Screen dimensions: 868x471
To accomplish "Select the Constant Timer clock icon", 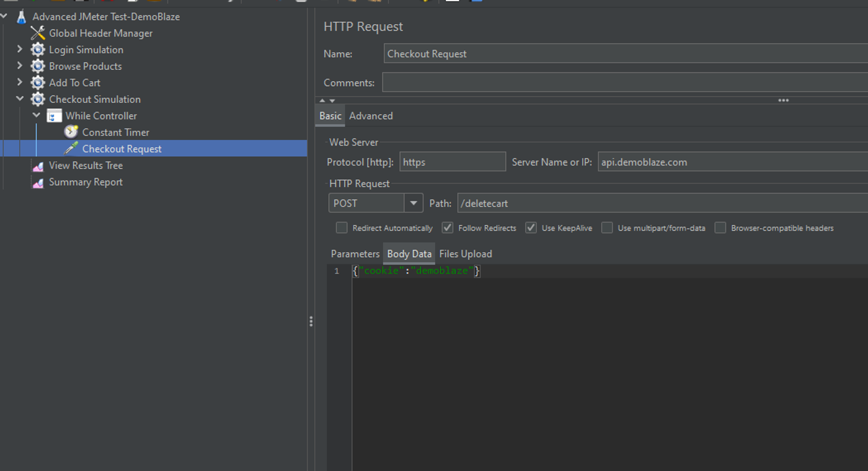I will click(x=71, y=132).
